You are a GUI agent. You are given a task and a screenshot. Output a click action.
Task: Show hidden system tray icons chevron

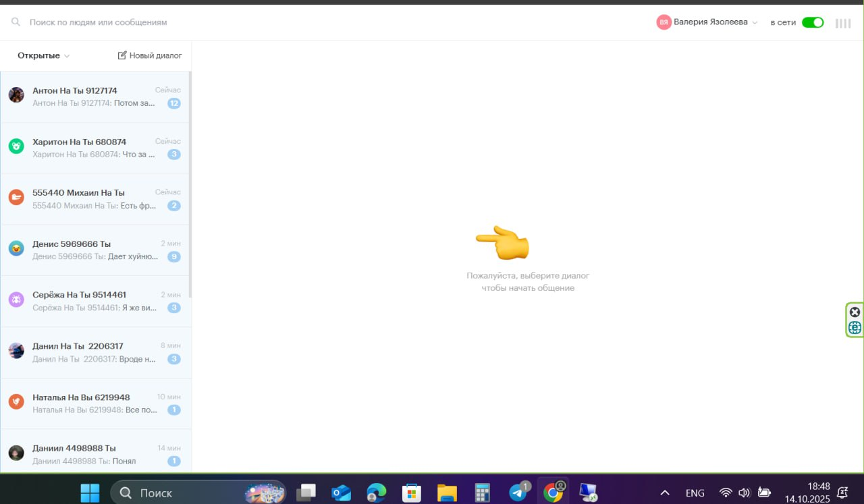coord(665,493)
